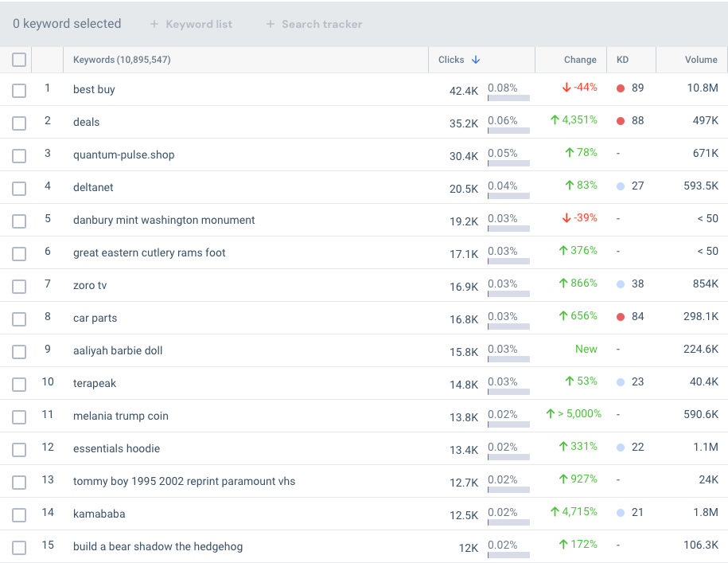Click the plus icon beside Search tracker
Image resolution: width=728 pixels, height=563 pixels.
[x=270, y=24]
